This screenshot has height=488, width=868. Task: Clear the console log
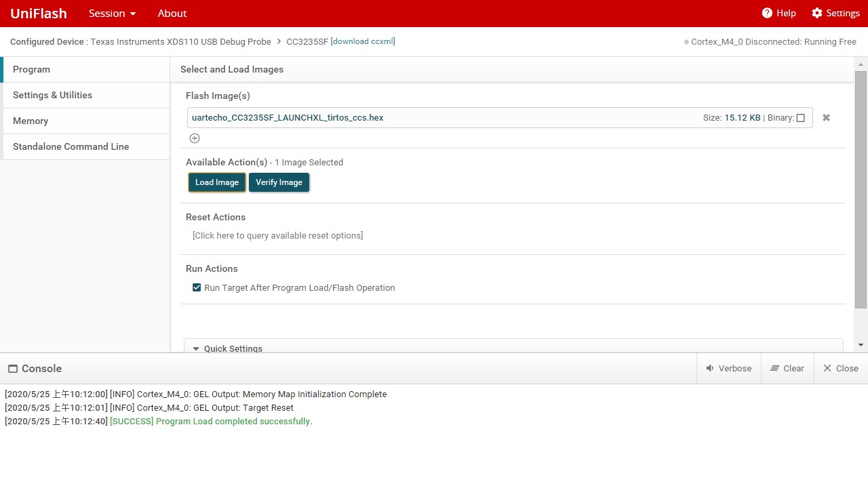[x=787, y=369]
